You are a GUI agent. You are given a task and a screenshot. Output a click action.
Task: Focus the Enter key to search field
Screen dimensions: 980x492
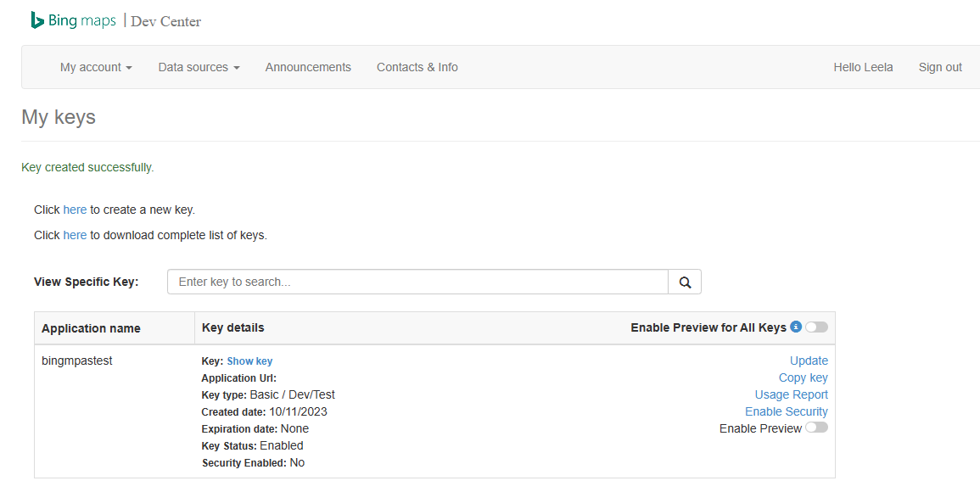[x=417, y=282]
